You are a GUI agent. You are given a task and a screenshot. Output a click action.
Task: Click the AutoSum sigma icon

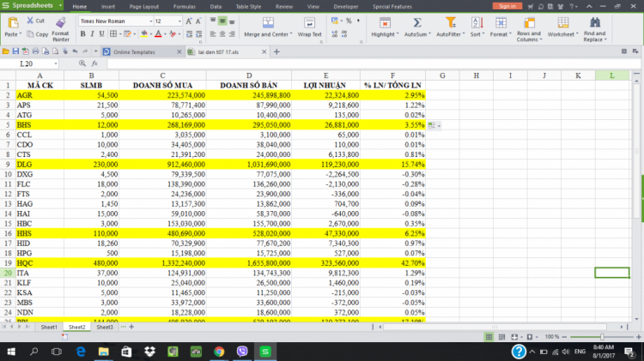pyautogui.click(x=416, y=22)
